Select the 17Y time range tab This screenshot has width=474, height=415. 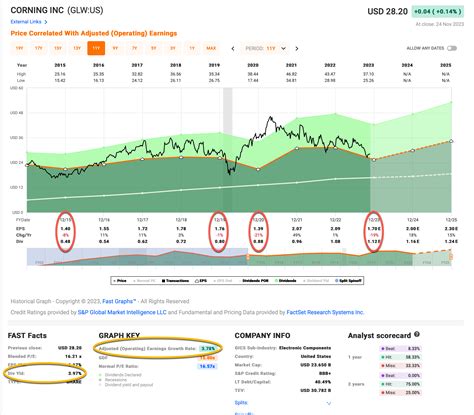pyautogui.click(x=39, y=48)
